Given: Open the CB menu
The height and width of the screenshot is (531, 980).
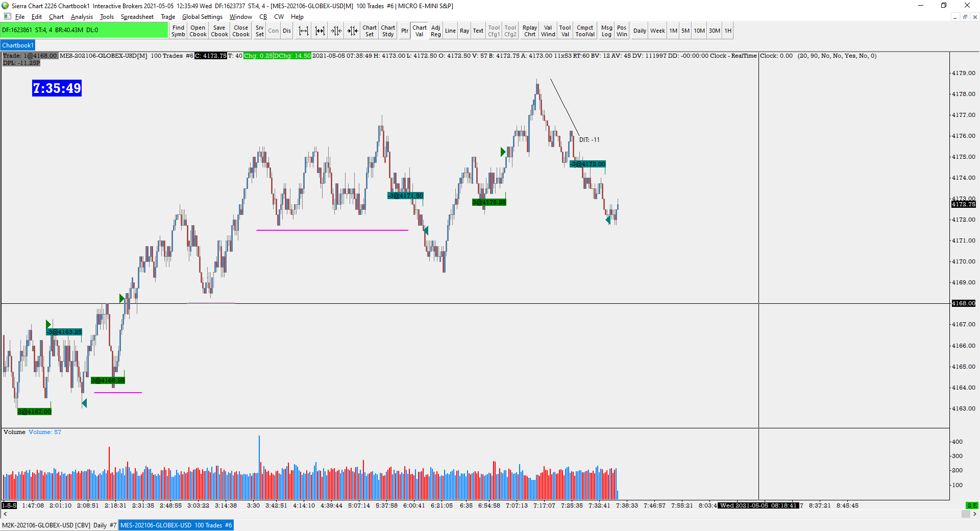Looking at the screenshot, I should (x=263, y=17).
